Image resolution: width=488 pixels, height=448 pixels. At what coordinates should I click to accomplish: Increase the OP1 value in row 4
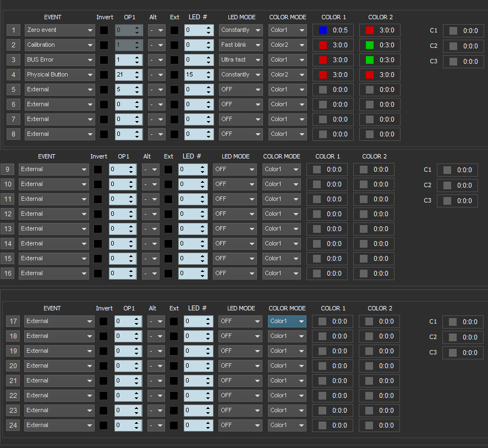tap(138, 72)
